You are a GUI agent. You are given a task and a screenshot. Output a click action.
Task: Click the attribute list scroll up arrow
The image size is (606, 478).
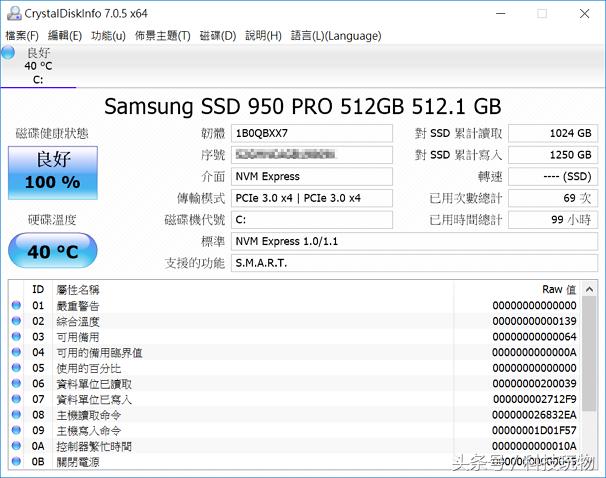pos(589,289)
